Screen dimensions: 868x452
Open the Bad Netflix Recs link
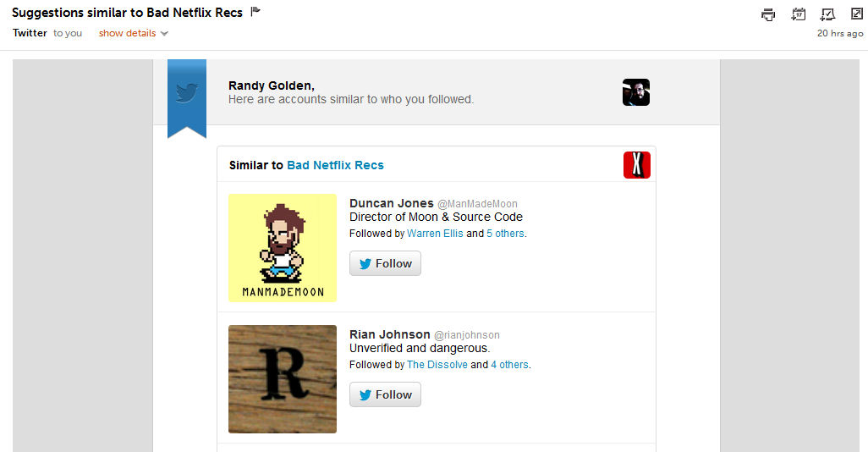(335, 165)
